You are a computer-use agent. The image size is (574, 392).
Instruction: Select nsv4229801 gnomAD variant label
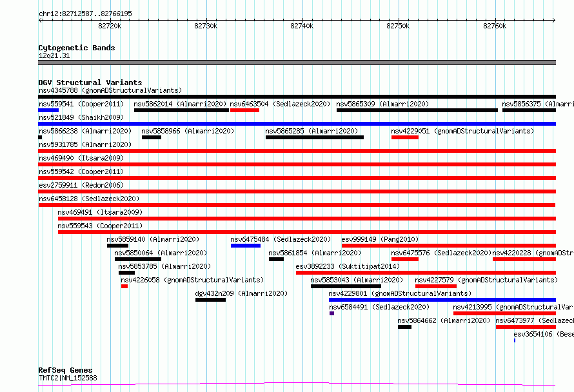click(400, 293)
